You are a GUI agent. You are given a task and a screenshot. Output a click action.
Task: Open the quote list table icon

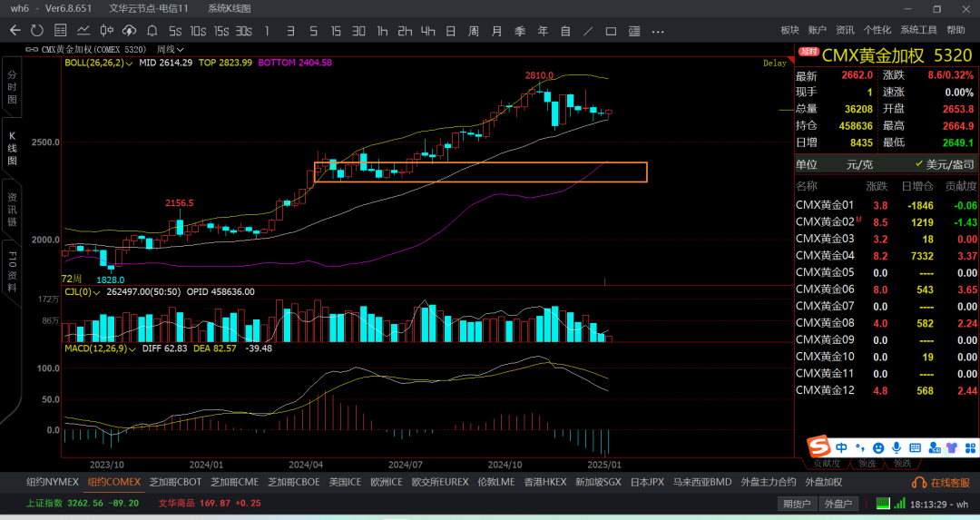[60, 31]
